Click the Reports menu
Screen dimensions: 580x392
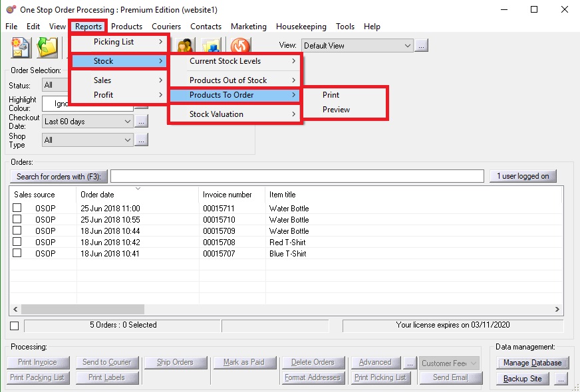(x=88, y=27)
